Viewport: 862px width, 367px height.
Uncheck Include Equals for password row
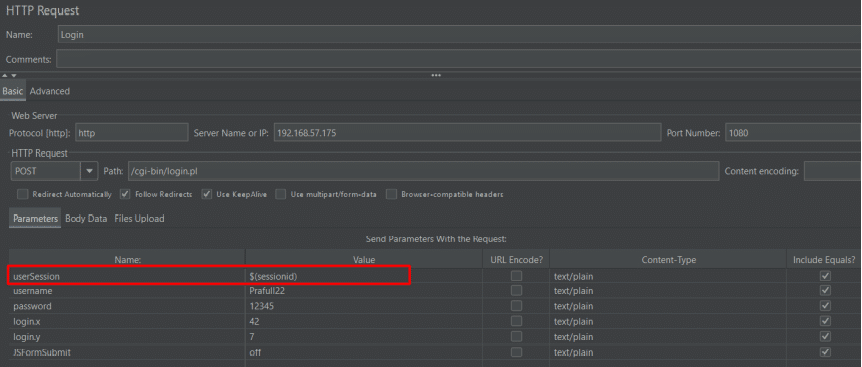click(825, 306)
